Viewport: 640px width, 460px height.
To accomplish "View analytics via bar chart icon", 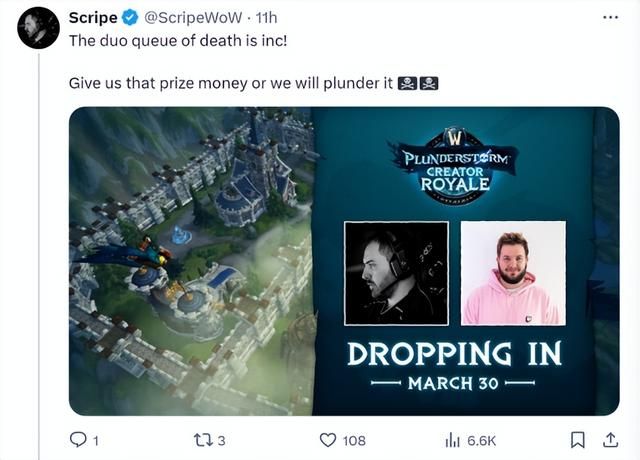I will pos(452,440).
